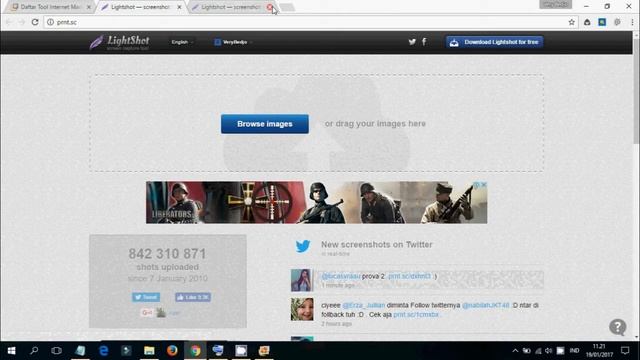Click the Tweet share button

coord(146,297)
